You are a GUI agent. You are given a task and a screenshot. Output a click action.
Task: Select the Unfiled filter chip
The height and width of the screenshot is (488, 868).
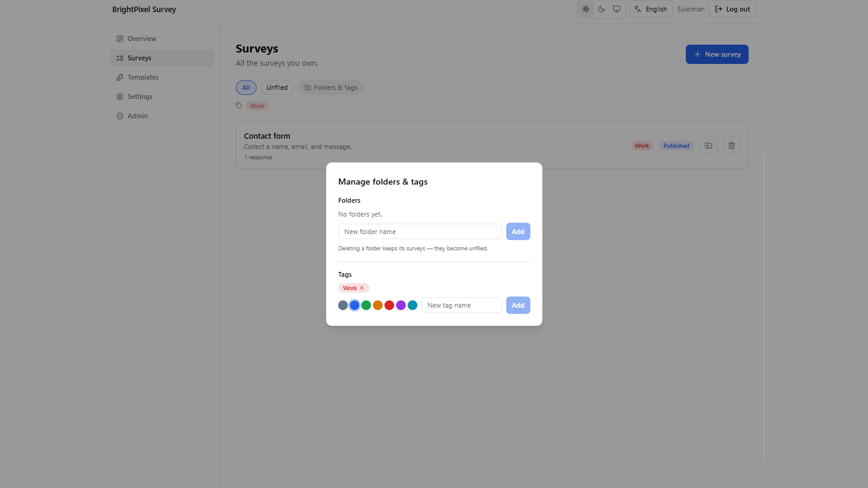coord(277,87)
